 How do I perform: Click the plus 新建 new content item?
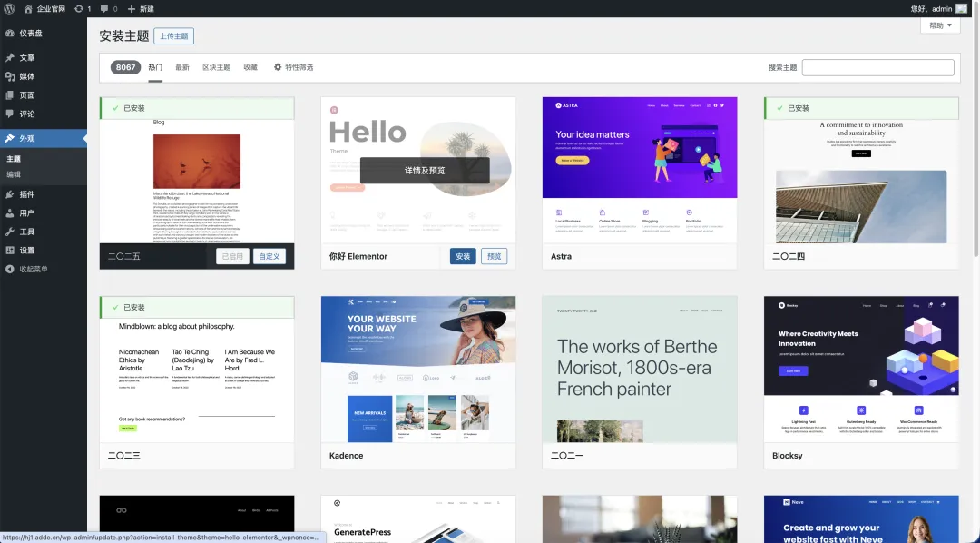[141, 9]
